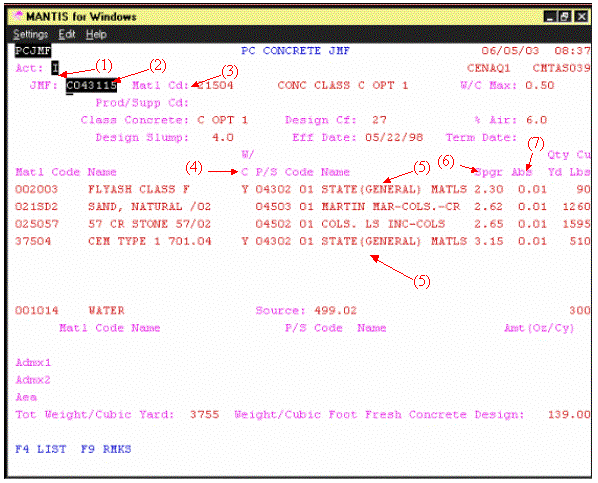Select the CEM TYPE 1 701.04 row
598x483 pixels.
tap(303, 241)
